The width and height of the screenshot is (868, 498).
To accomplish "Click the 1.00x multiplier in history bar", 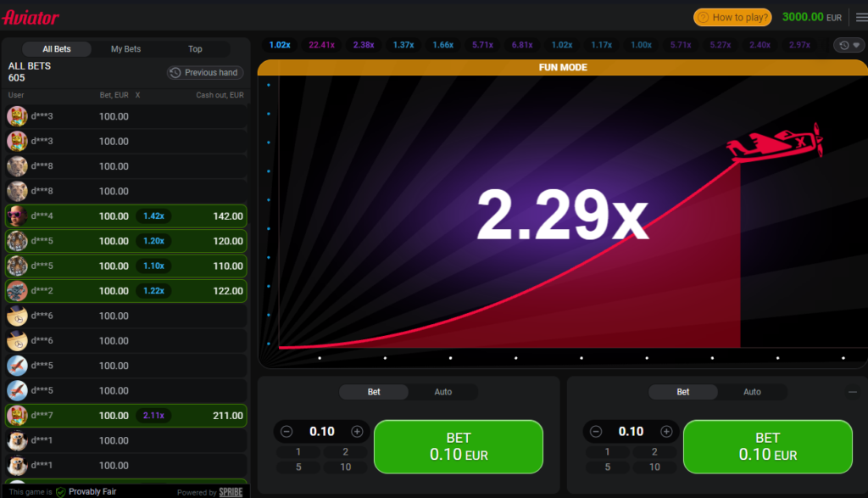I will [x=641, y=45].
